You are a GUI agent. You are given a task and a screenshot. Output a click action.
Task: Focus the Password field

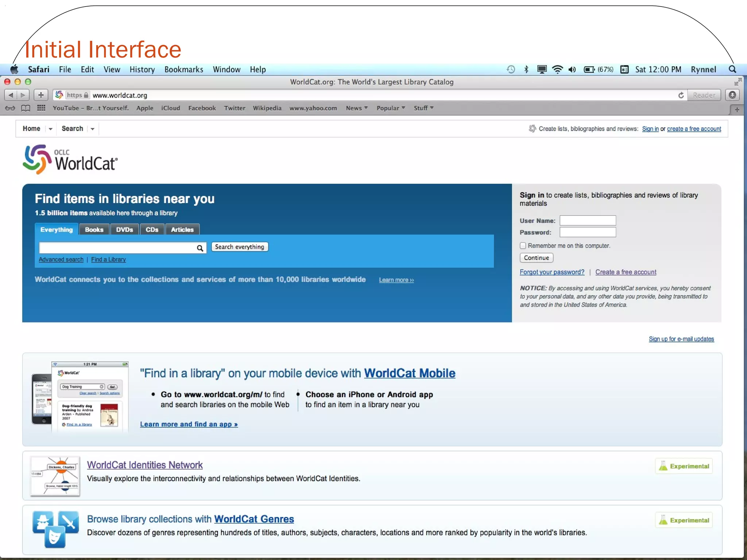click(x=588, y=232)
